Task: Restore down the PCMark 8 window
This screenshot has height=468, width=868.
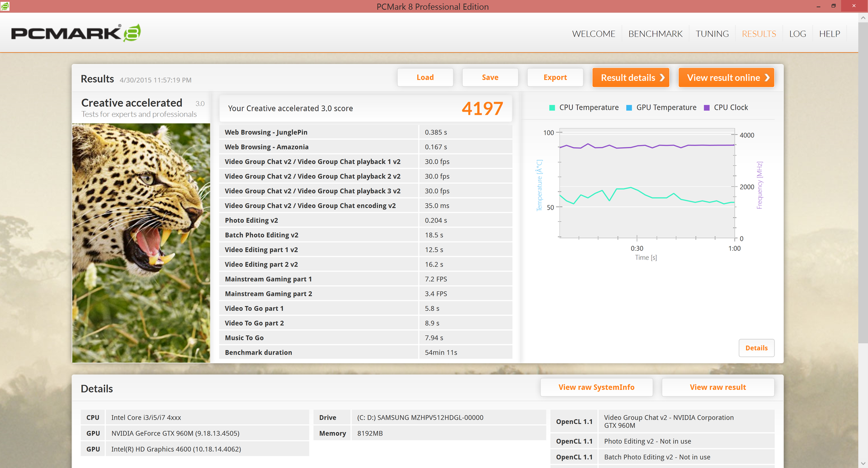Action: tap(833, 6)
